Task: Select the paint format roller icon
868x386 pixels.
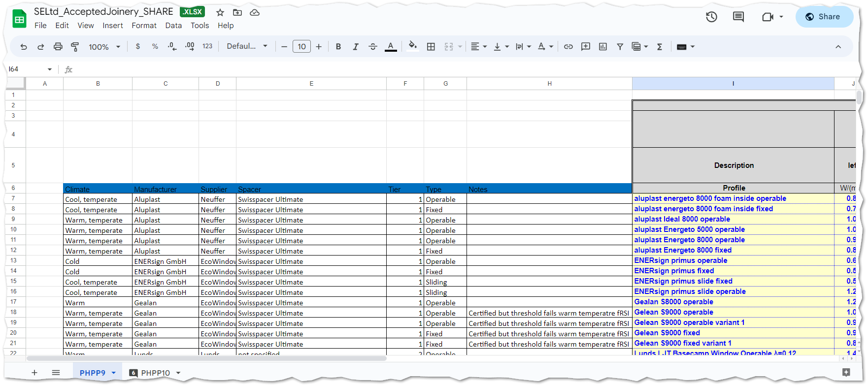Action: click(75, 47)
